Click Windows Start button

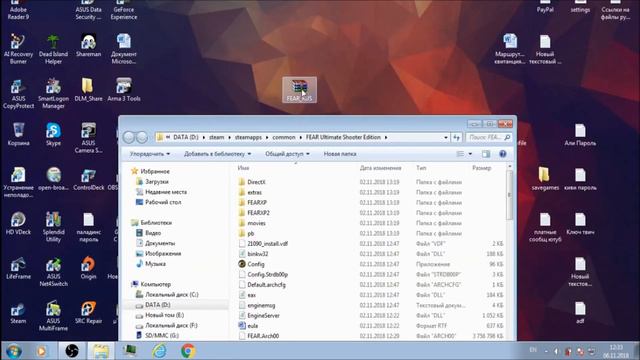coord(13,351)
